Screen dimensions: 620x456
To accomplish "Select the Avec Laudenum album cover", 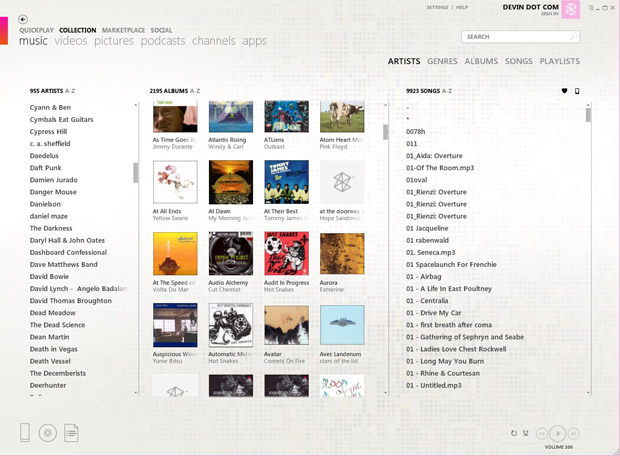I will (342, 325).
